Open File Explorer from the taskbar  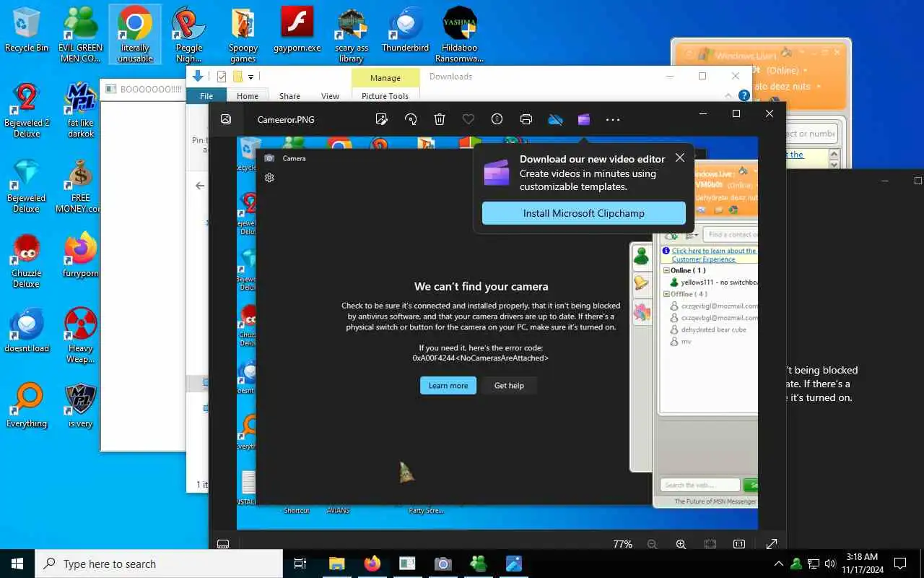point(336,564)
